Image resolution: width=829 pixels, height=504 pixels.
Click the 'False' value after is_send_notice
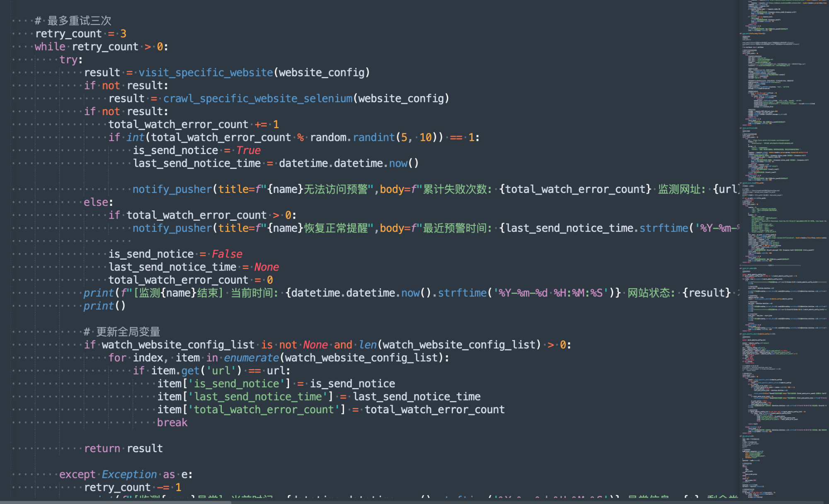[227, 254]
